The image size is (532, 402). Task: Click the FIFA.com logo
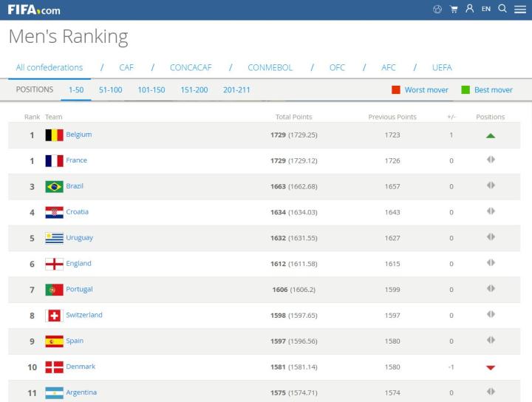point(34,10)
